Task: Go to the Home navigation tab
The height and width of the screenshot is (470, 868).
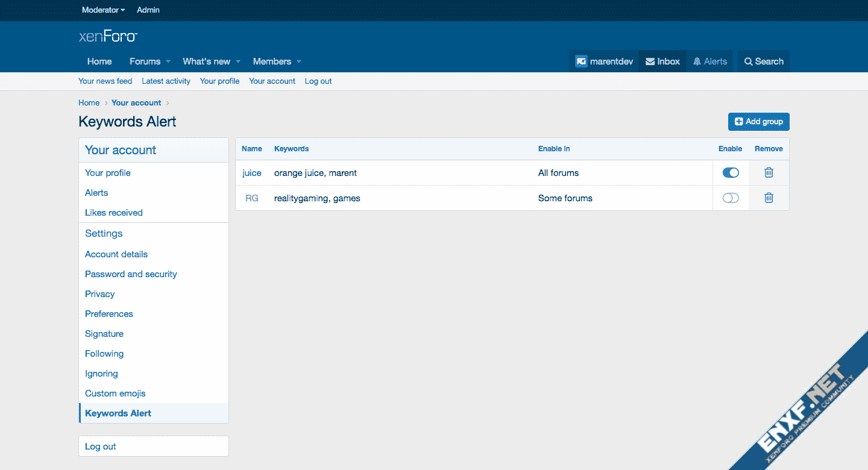Action: pos(99,61)
